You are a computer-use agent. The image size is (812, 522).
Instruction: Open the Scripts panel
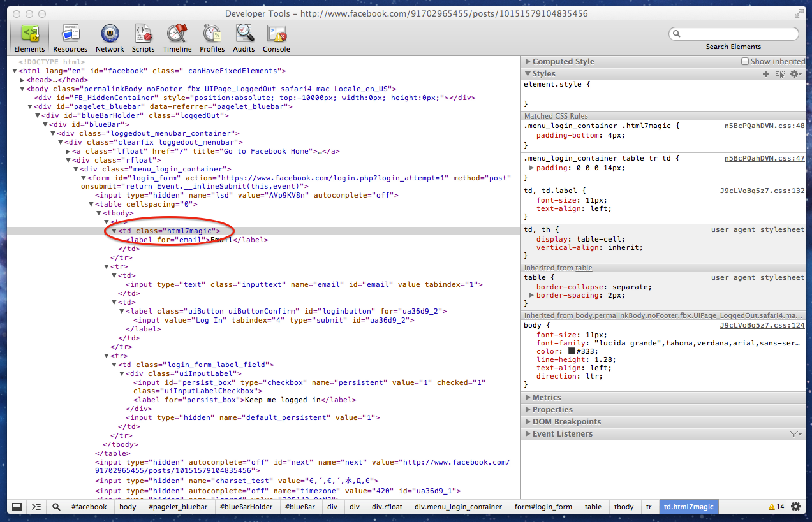pos(143,38)
